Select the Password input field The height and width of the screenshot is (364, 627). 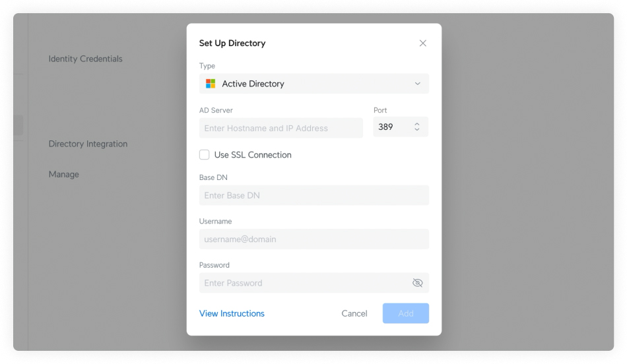coord(304,283)
